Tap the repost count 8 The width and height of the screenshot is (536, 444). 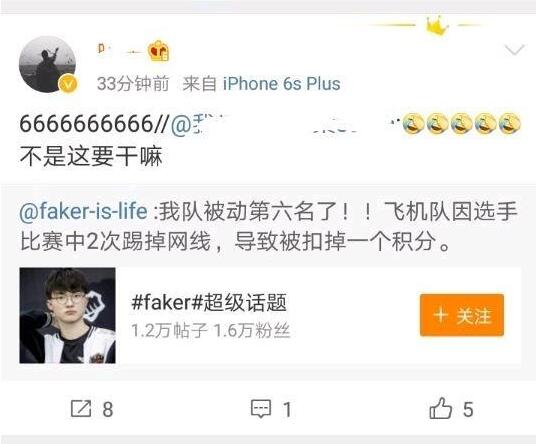(x=108, y=409)
